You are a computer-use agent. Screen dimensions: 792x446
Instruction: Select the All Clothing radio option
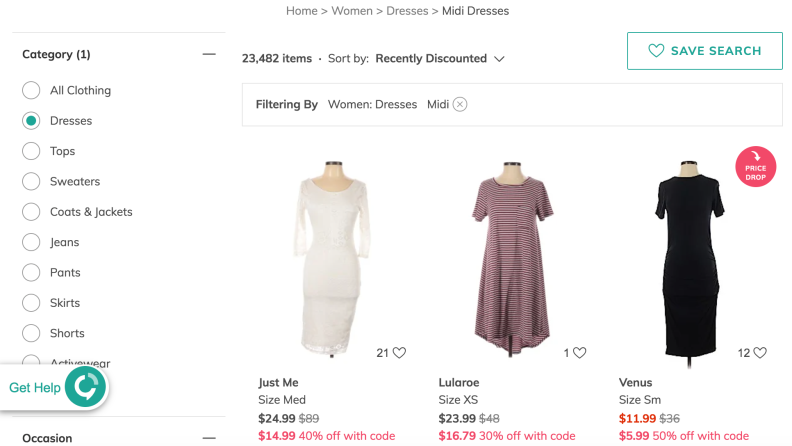point(31,90)
